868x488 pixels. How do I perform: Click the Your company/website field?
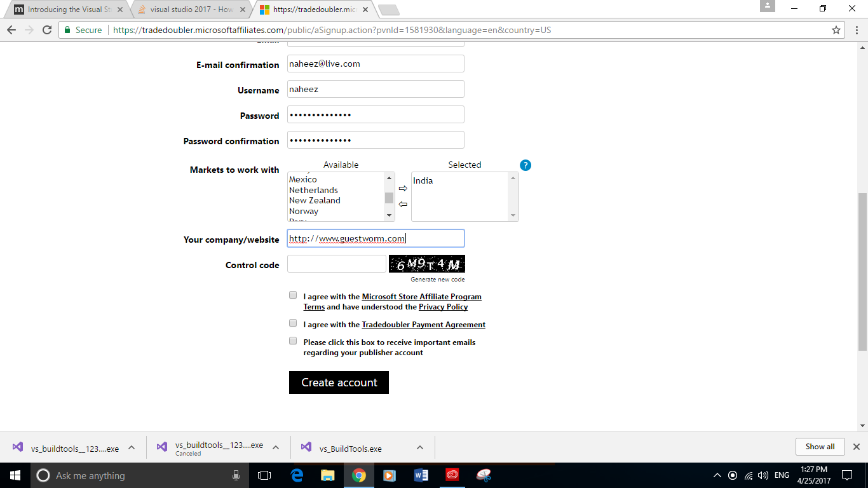376,238
